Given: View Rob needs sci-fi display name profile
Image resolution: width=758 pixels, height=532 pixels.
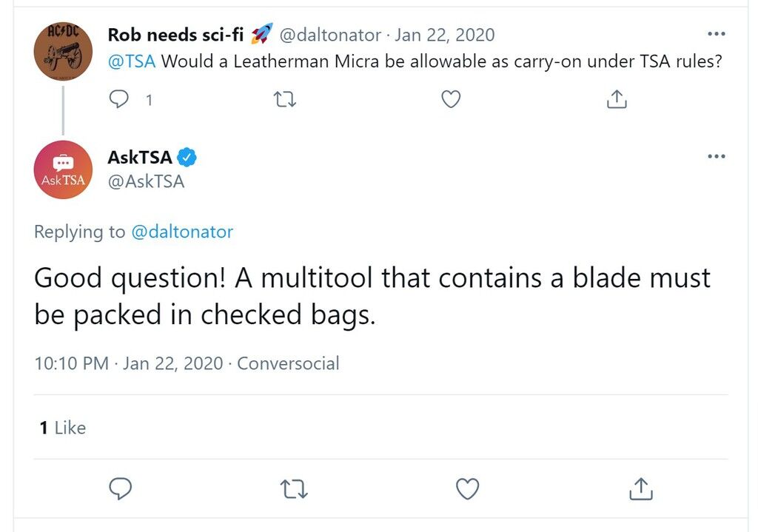Looking at the screenshot, I should tap(175, 35).
